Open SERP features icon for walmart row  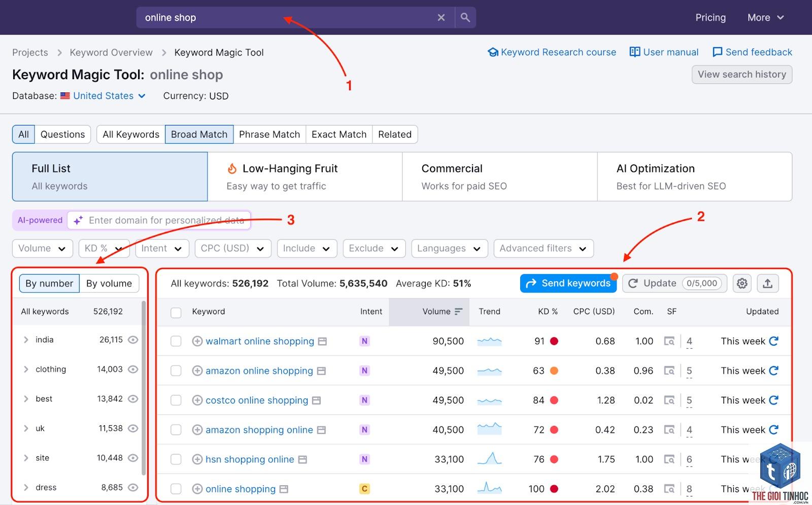669,341
